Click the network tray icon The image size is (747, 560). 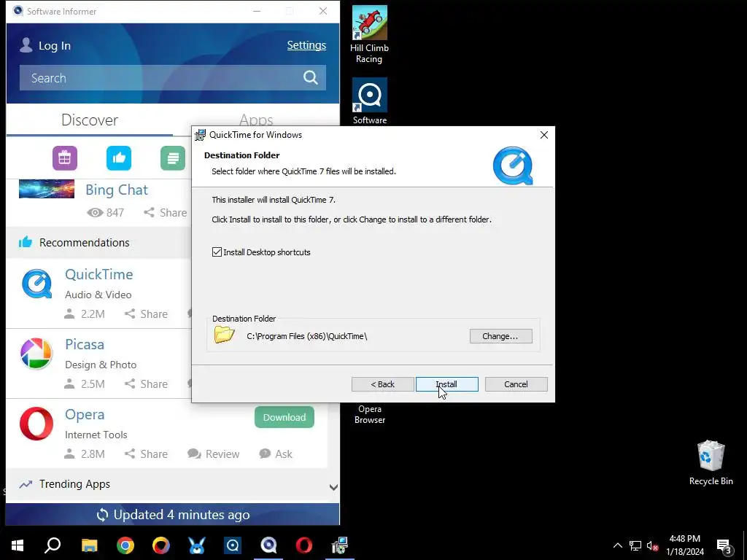coord(635,545)
